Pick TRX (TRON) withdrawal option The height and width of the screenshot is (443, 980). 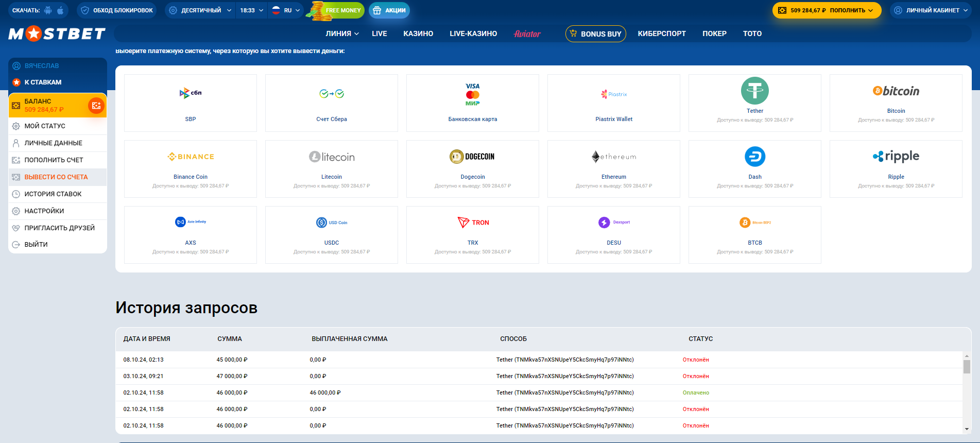(473, 235)
